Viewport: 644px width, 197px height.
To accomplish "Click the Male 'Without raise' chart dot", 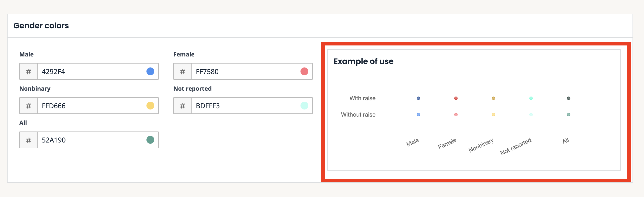I will [418, 115].
